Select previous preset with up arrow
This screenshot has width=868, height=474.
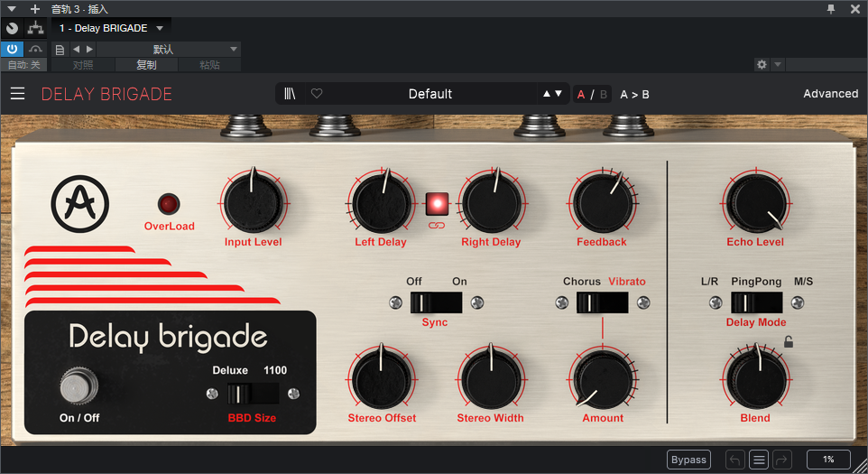click(x=547, y=94)
